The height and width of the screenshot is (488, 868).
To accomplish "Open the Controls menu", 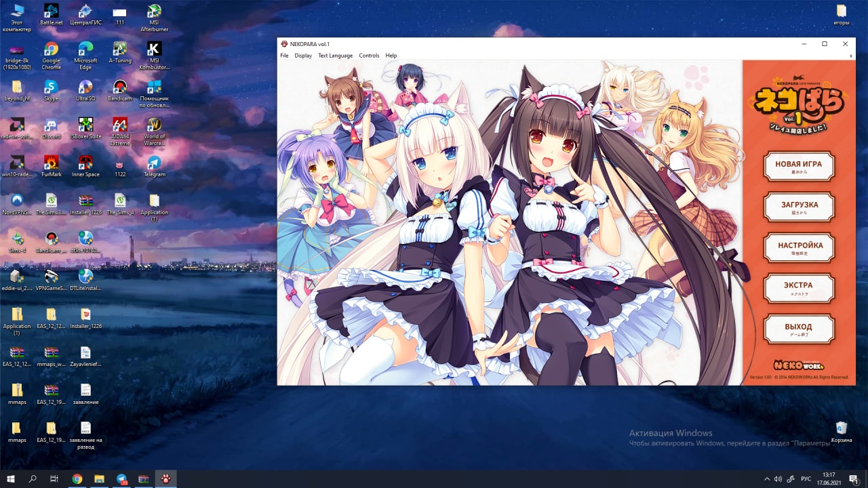I will coord(369,56).
